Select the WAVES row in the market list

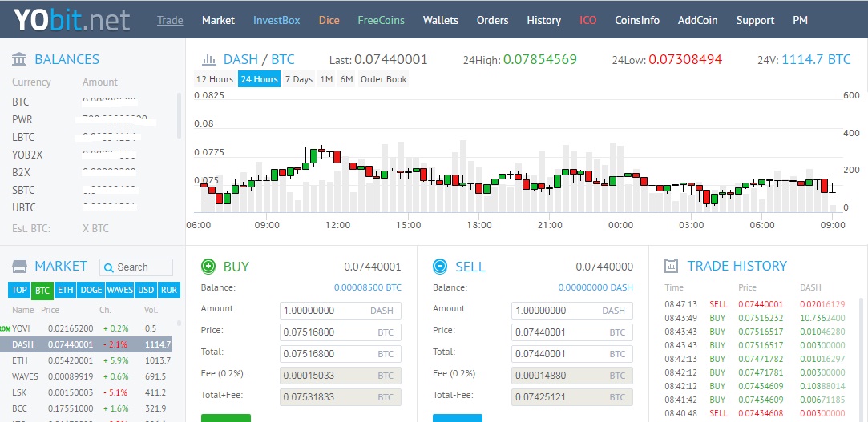click(87, 376)
